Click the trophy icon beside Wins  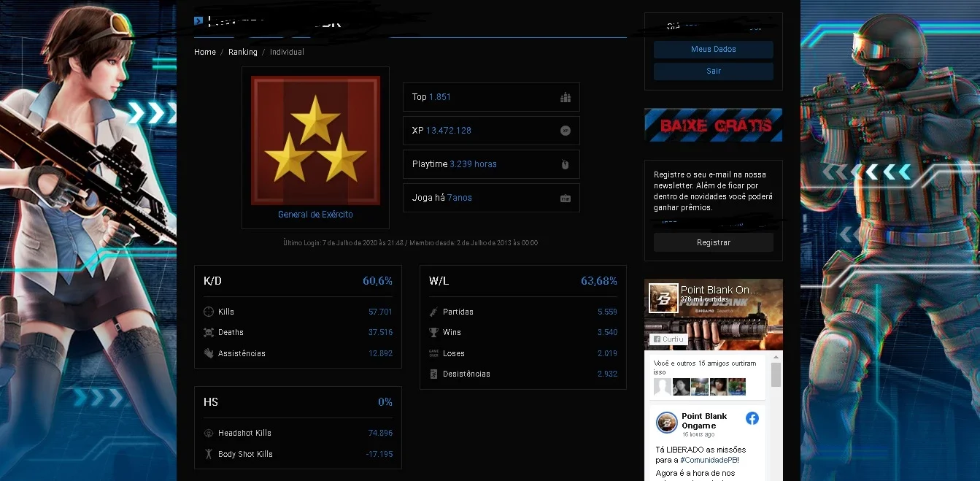point(433,332)
